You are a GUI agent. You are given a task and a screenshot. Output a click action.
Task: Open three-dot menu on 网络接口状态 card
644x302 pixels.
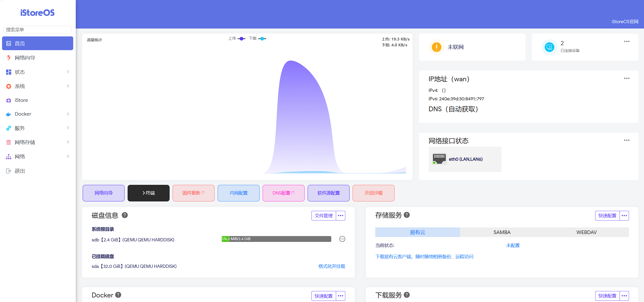click(626, 140)
